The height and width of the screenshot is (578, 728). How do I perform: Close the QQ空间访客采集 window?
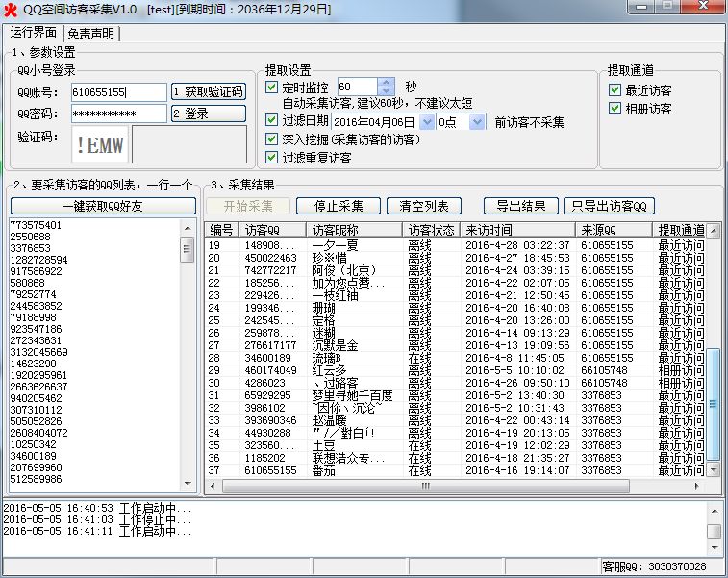pyautogui.click(x=704, y=6)
